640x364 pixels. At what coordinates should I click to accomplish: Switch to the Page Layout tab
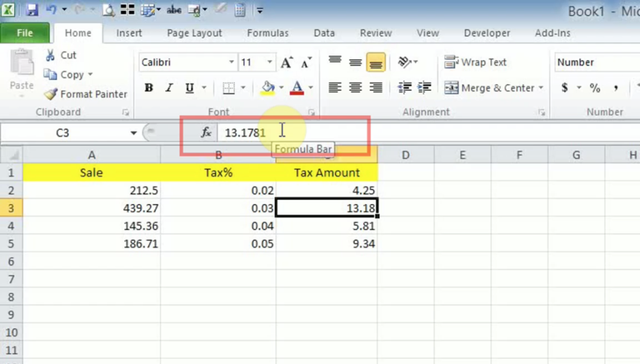pos(194,33)
